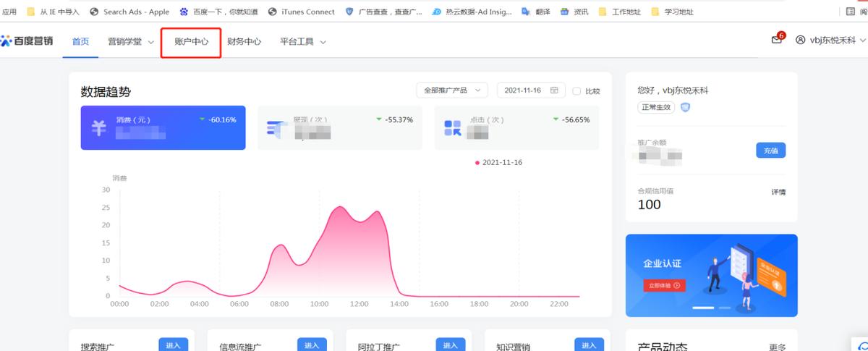This screenshot has width=868, height=351.
Task: Click the -55.37% change value
Action: [399, 119]
